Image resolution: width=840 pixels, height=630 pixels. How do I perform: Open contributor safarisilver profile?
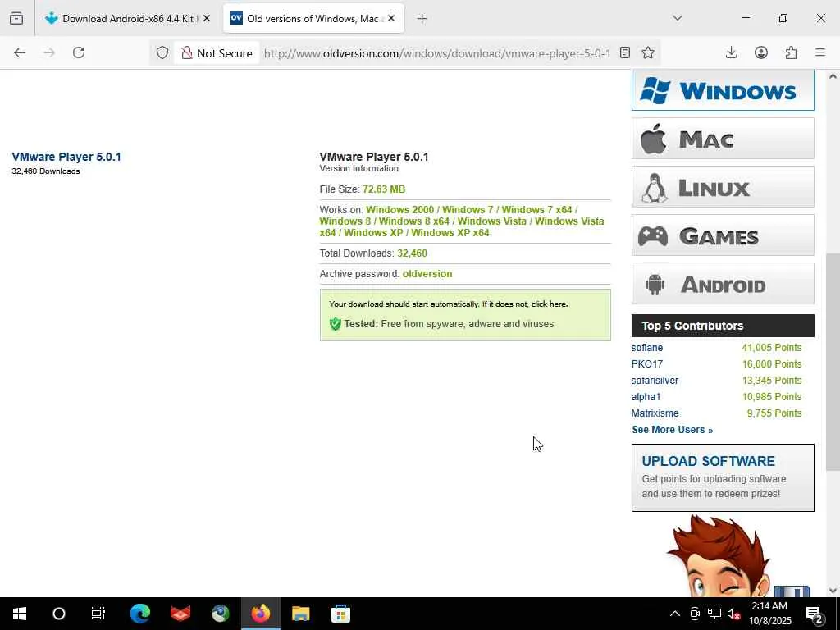pos(655,381)
